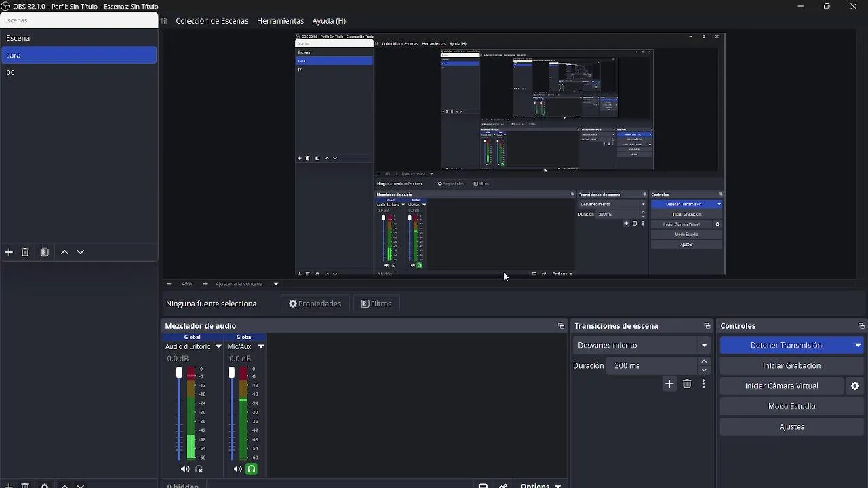The height and width of the screenshot is (488, 868).
Task: Disable Mic/Aux monitoring green headphone icon
Action: coord(252,469)
